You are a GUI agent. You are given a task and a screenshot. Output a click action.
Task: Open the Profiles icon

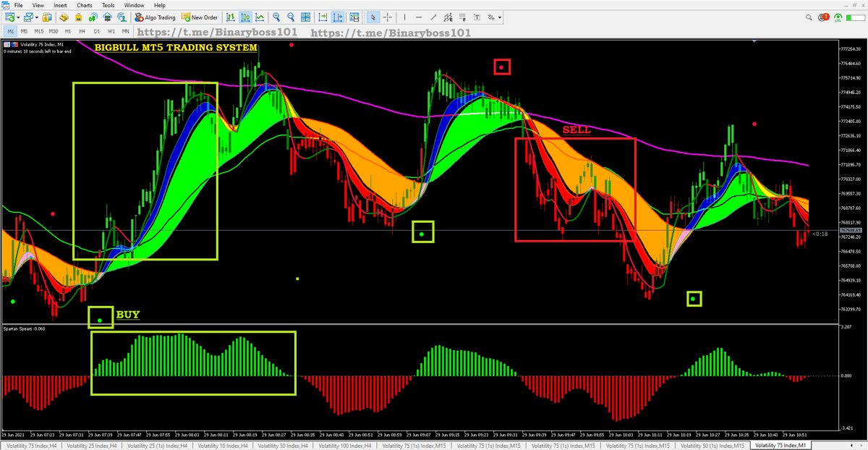pyautogui.click(x=28, y=17)
